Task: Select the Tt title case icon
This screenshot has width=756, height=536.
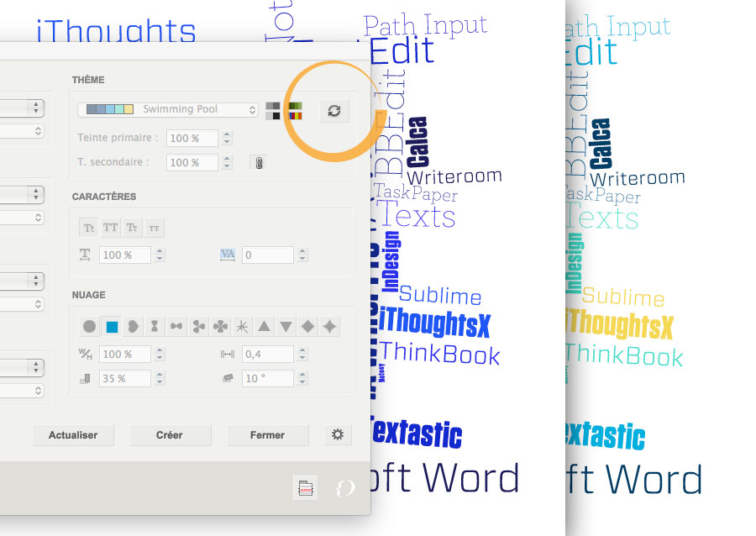Action: pos(89,228)
